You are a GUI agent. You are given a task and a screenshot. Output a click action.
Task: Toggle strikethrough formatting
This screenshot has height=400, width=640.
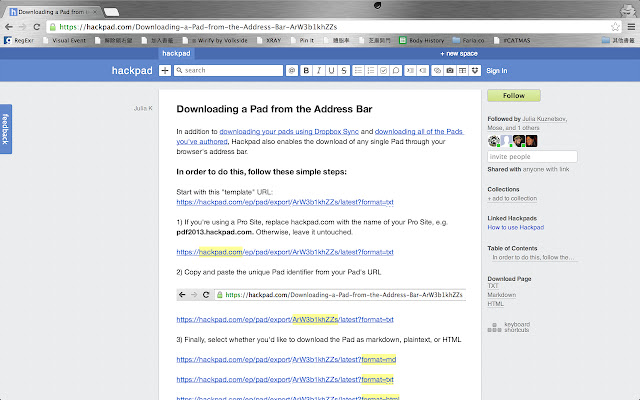tap(344, 71)
